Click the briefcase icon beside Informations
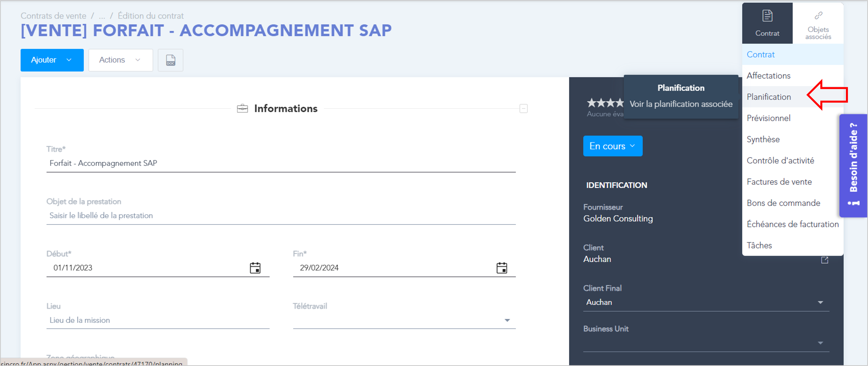Screen dimensions: 868x366 tap(242, 108)
